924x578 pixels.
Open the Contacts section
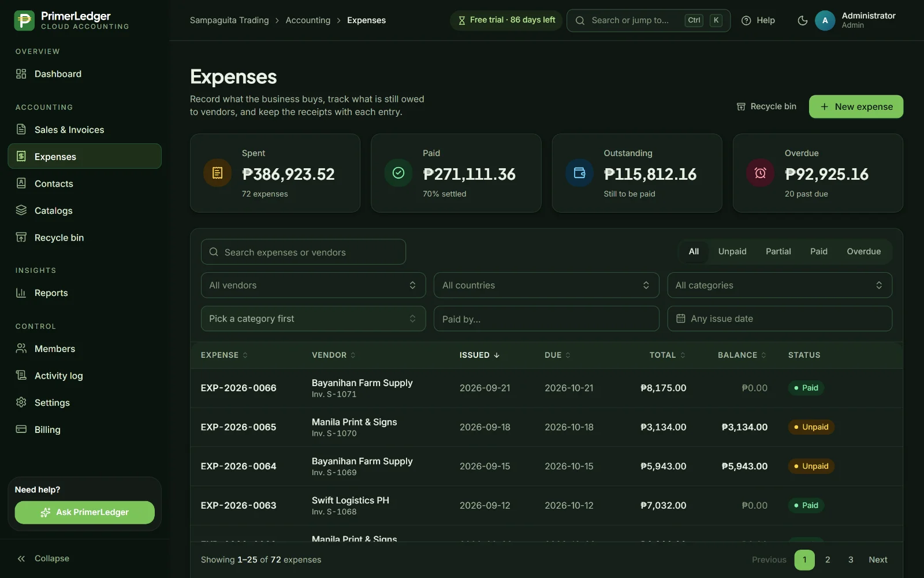tap(84, 184)
